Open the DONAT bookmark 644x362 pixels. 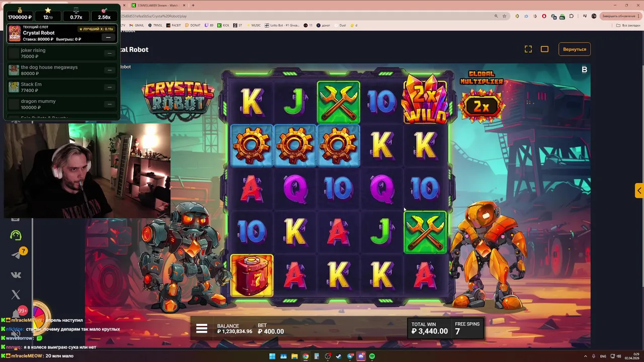tap(193, 25)
